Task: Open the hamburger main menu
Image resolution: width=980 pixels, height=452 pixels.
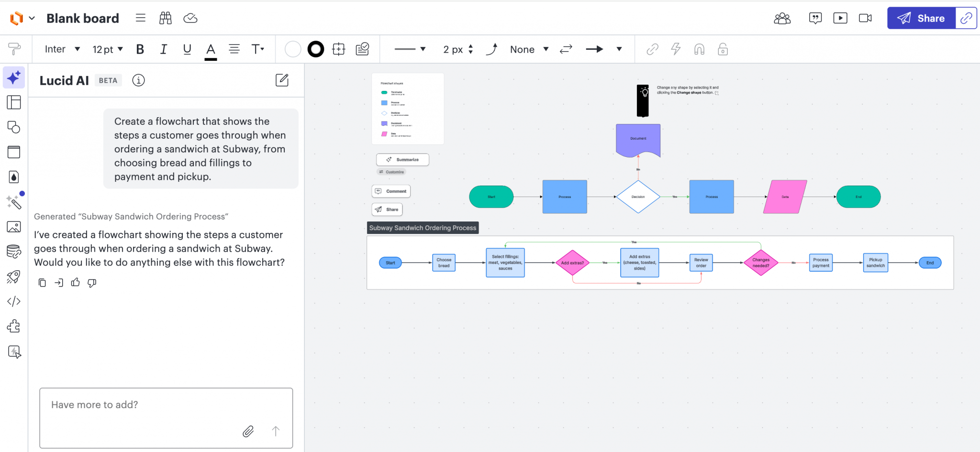Action: click(140, 18)
